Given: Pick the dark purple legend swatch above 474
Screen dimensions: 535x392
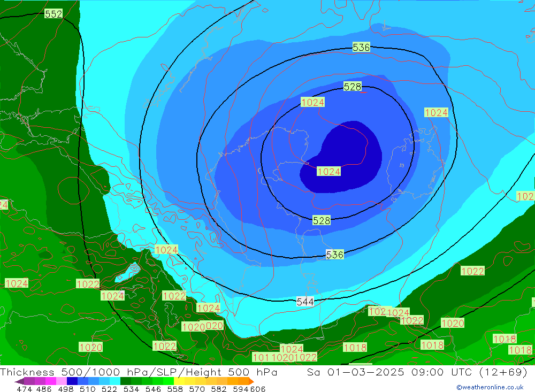Looking at the screenshot, I should (x=29, y=381).
